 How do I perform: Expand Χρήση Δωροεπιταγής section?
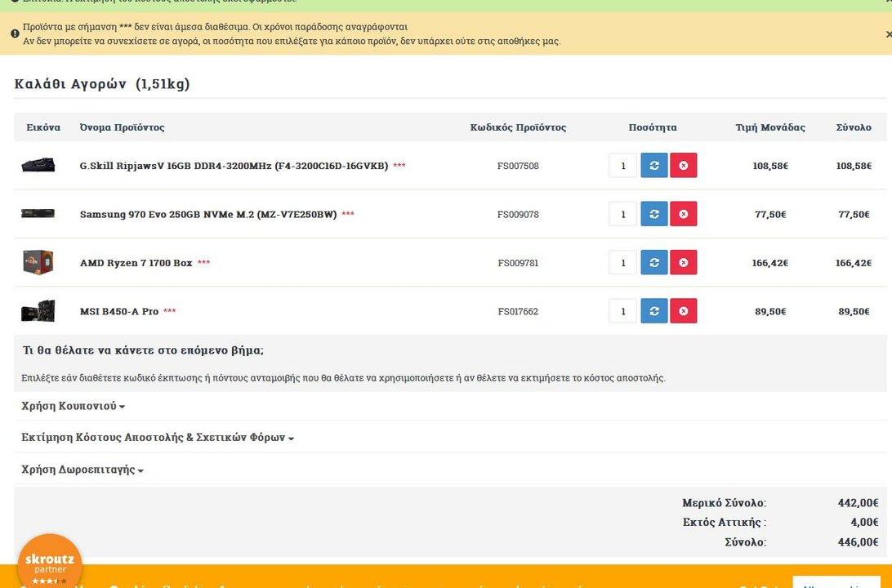[82, 470]
